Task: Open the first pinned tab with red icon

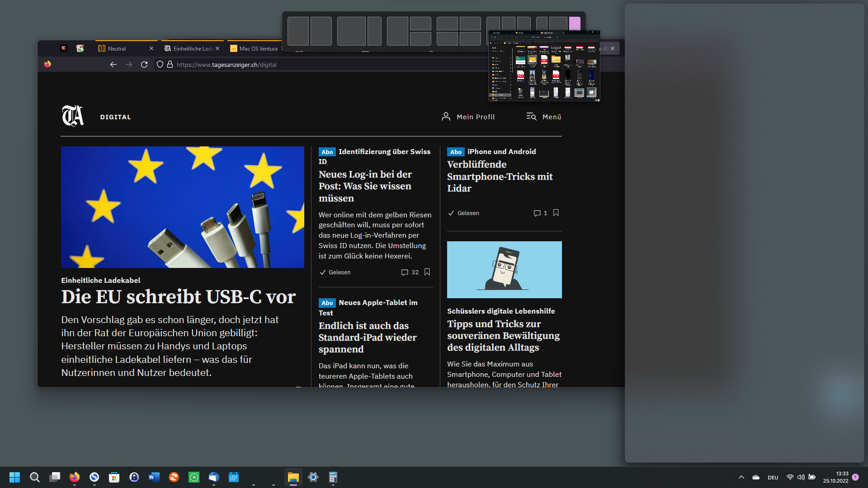Action: [x=64, y=48]
